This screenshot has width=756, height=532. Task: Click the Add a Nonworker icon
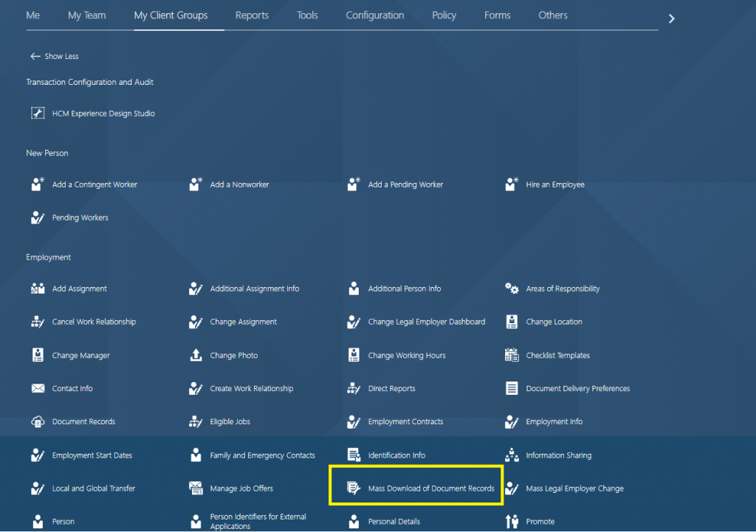[196, 184]
